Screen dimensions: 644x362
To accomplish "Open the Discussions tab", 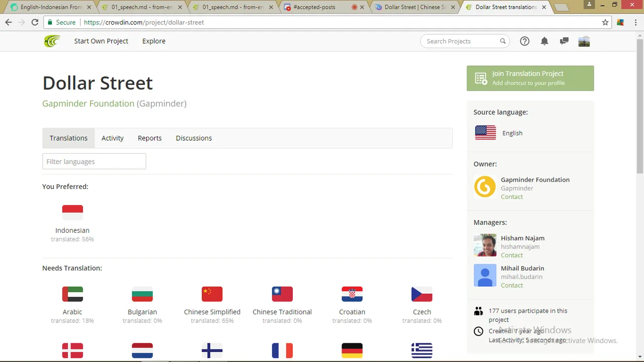I will pyautogui.click(x=194, y=138).
